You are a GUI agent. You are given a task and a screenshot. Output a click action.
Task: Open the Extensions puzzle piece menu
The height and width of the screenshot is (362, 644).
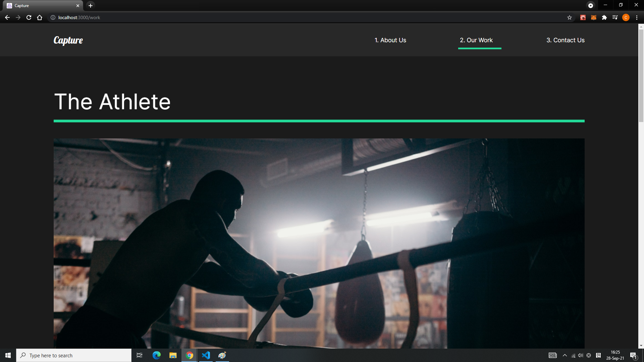604,17
